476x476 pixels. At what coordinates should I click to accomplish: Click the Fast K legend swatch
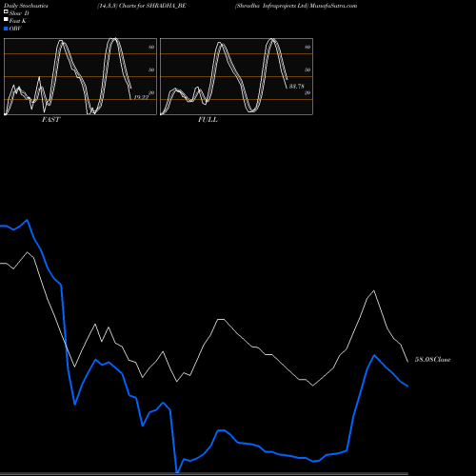[6, 19]
